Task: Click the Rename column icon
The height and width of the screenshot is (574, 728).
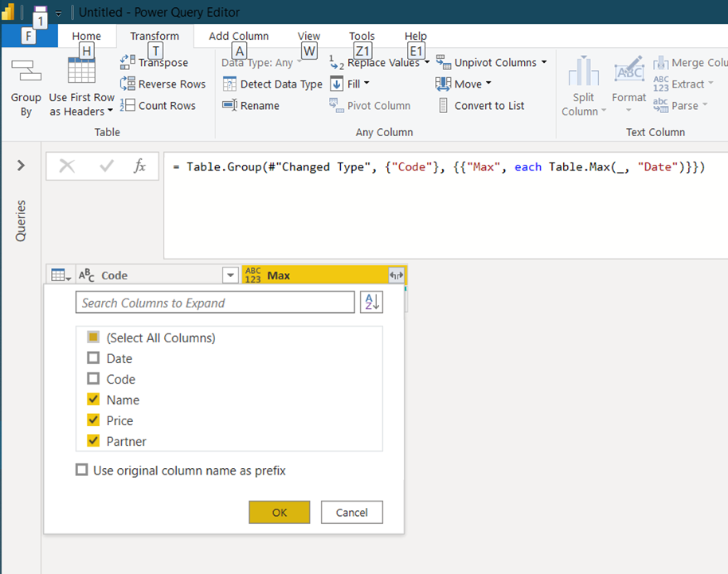Action: [x=230, y=105]
